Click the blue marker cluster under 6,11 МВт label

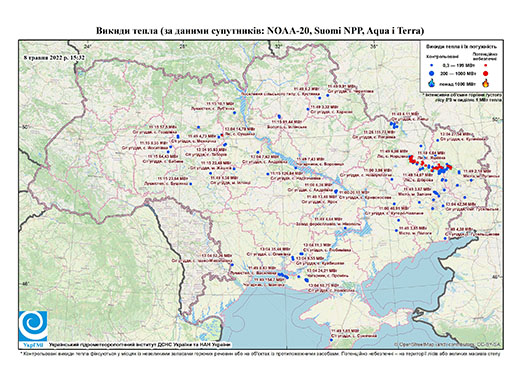pyautogui.click(x=395, y=125)
